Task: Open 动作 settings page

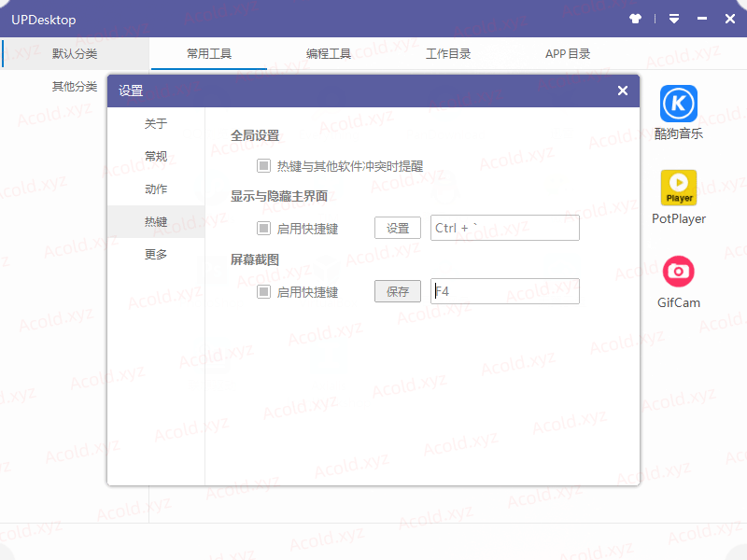Action: pos(156,189)
